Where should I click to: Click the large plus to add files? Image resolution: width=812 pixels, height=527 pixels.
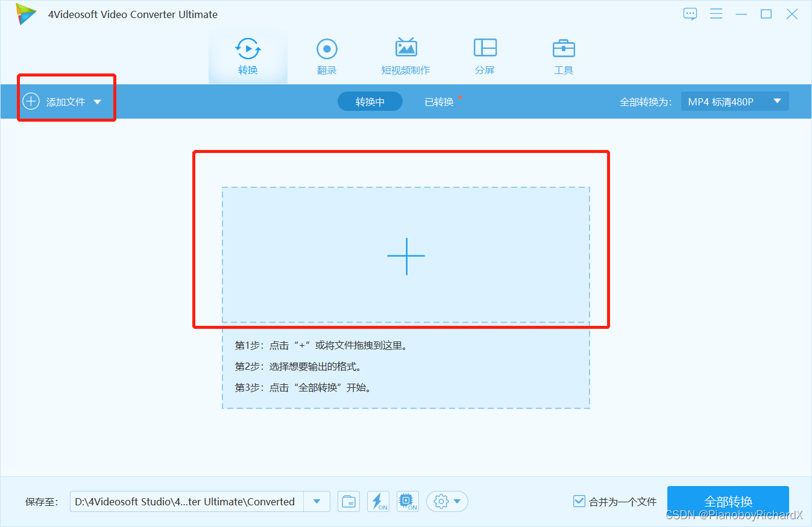406,255
